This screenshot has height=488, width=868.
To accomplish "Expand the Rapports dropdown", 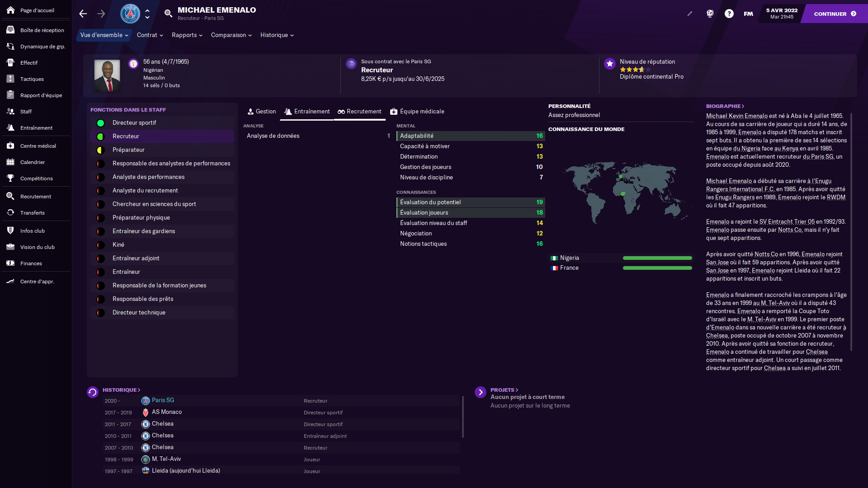I will click(187, 35).
